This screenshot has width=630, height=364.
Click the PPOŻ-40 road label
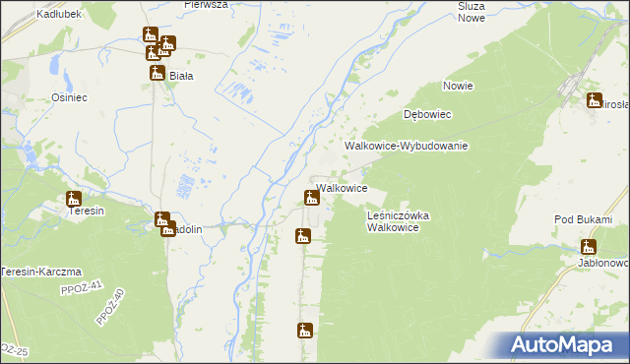pyautogui.click(x=110, y=307)
